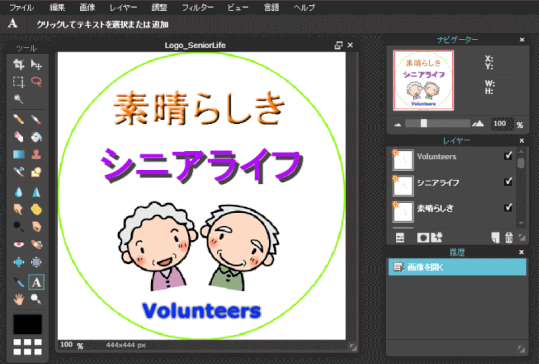Image resolution: width=539 pixels, height=364 pixels.
Task: Select the Eraser tool
Action: pyautogui.click(x=19, y=137)
